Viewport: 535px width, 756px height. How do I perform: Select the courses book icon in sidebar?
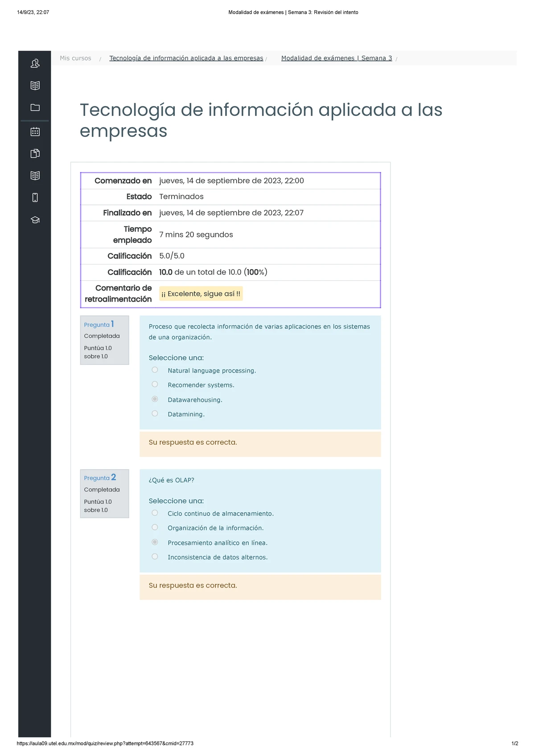pos(35,86)
